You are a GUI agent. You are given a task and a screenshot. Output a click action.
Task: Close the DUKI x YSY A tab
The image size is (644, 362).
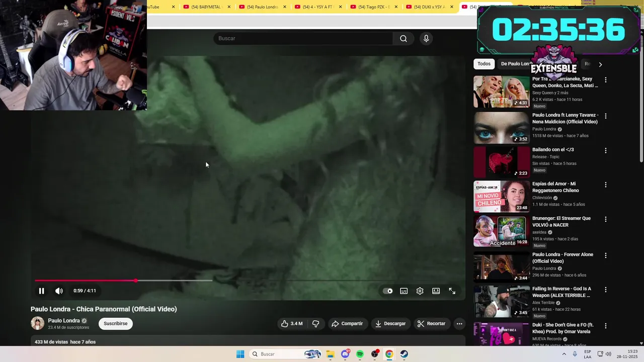(x=452, y=7)
